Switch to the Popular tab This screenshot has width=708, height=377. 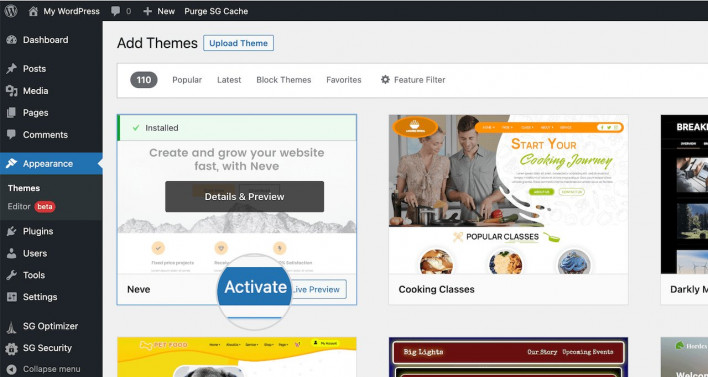[x=187, y=80]
